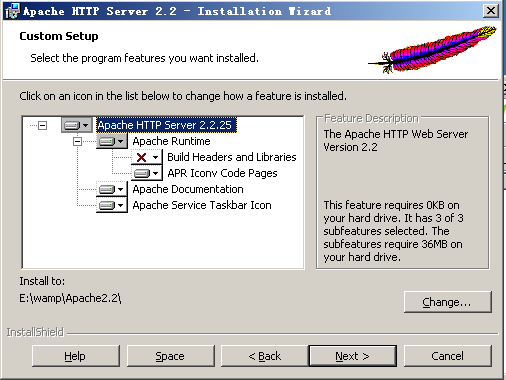The width and height of the screenshot is (506, 380).
Task: Open the Help button
Action: (76, 356)
